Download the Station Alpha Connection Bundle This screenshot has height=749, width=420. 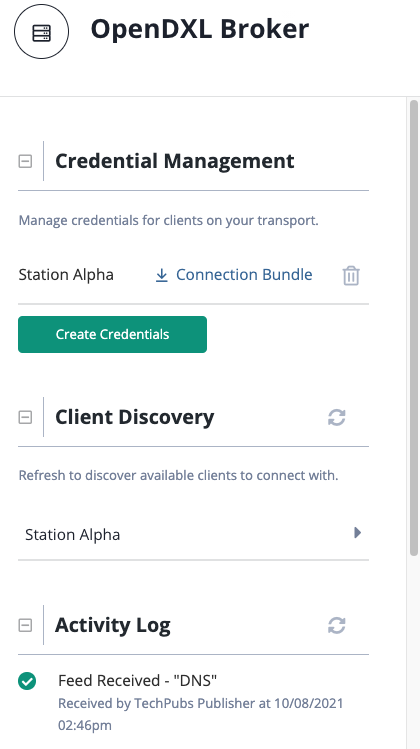pyautogui.click(x=234, y=275)
